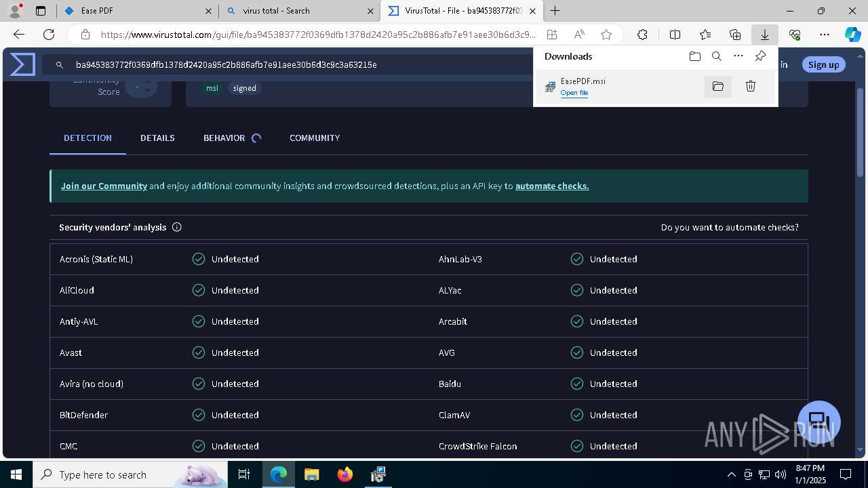Switch to the virus total Search tab
This screenshot has width=868, height=488.
pyautogui.click(x=298, y=11)
